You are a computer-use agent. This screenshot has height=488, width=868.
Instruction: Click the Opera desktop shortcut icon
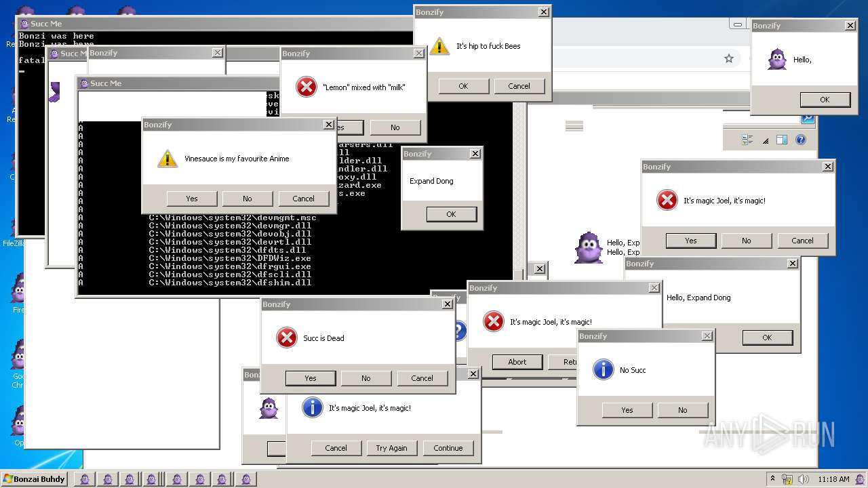tap(17, 424)
